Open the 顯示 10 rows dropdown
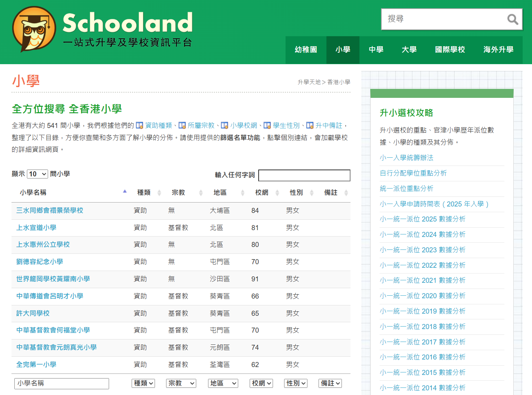Viewport: 532px width, 395px height. pyautogui.click(x=37, y=174)
